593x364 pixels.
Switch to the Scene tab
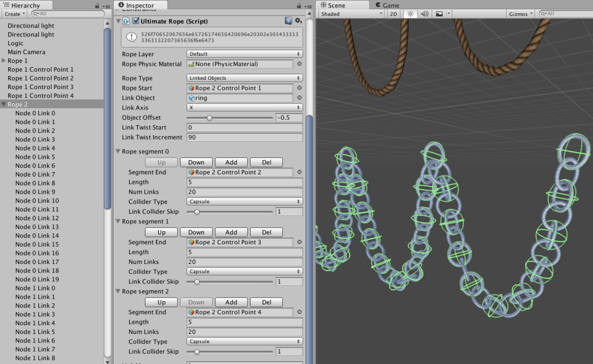tap(342, 5)
